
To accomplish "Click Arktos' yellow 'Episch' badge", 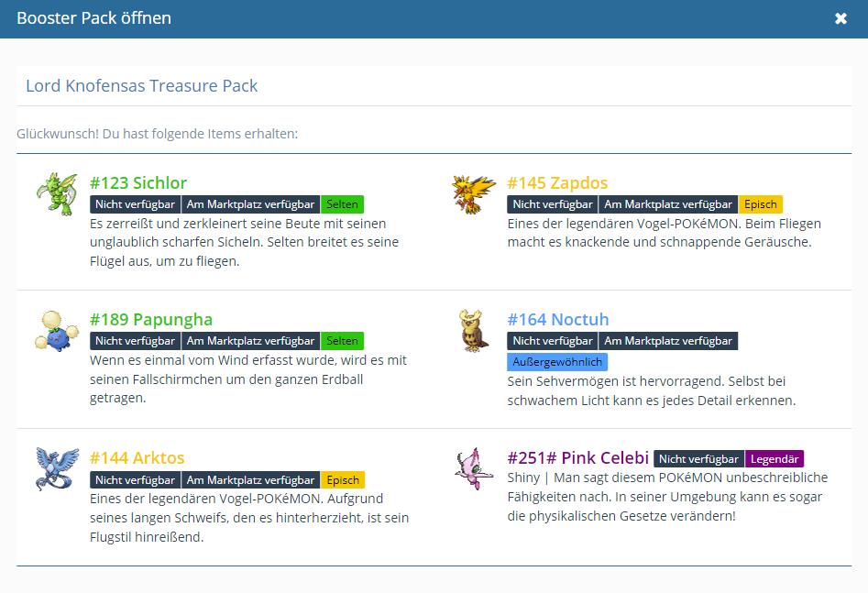I will [x=343, y=480].
